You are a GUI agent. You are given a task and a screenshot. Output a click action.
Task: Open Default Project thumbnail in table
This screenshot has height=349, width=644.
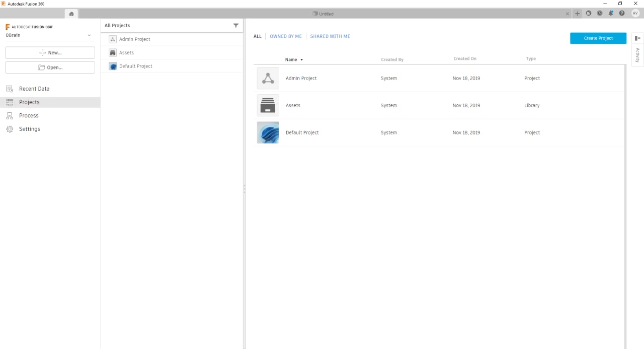(x=268, y=133)
